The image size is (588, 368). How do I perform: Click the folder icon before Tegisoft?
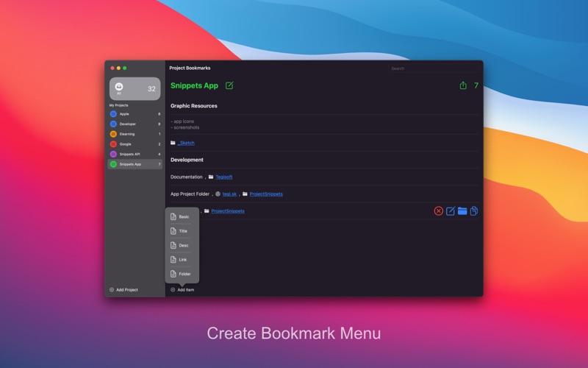211,177
